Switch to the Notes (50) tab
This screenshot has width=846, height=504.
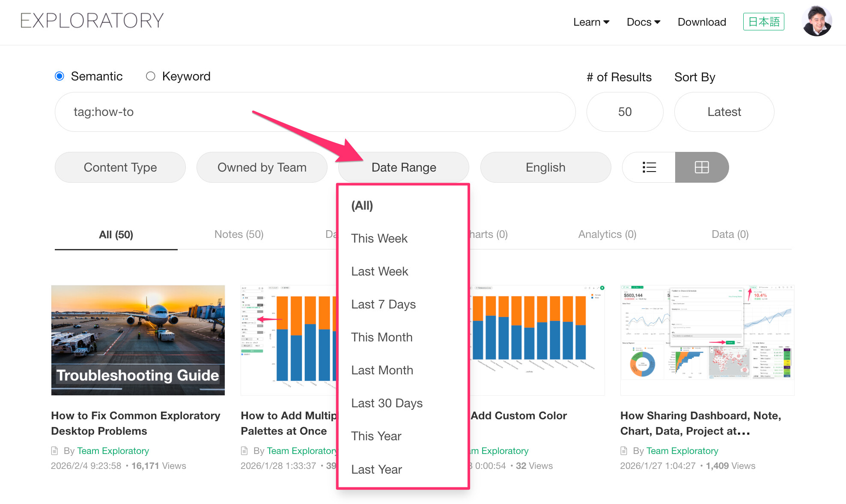[238, 234]
